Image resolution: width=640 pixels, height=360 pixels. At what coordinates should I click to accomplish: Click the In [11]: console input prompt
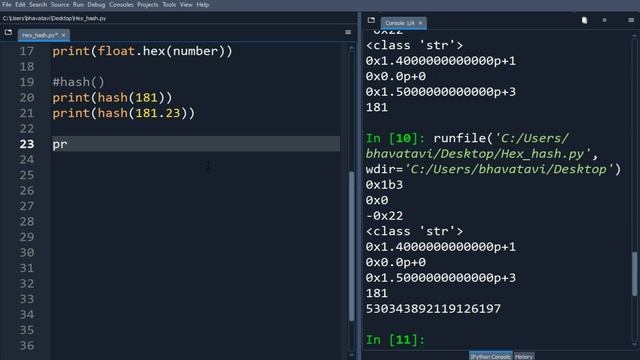click(x=395, y=340)
